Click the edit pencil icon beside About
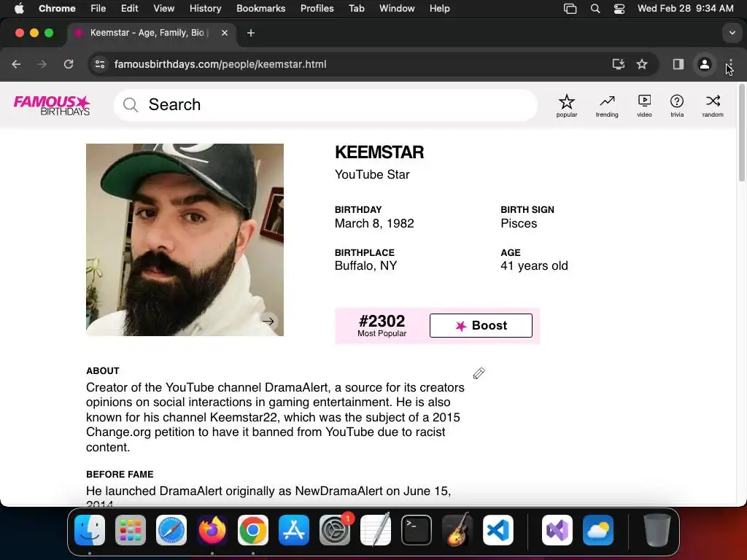This screenshot has width=747, height=560. 479,373
